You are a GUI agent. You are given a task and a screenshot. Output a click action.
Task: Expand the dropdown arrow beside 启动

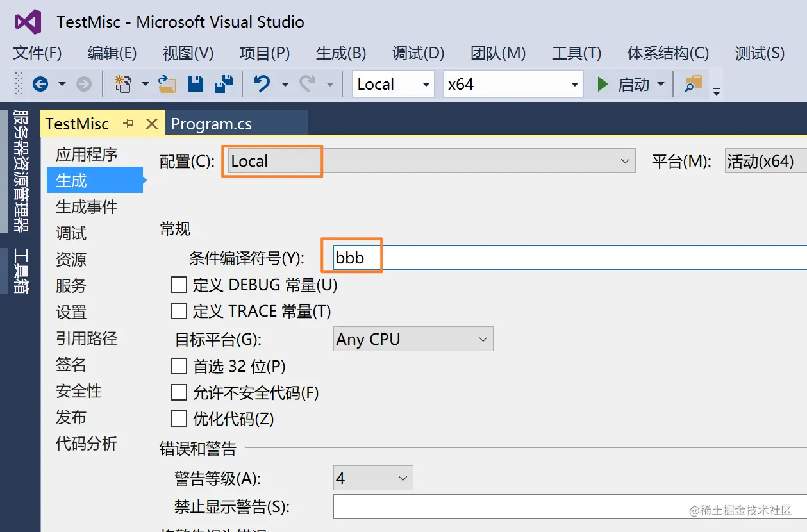(x=661, y=84)
